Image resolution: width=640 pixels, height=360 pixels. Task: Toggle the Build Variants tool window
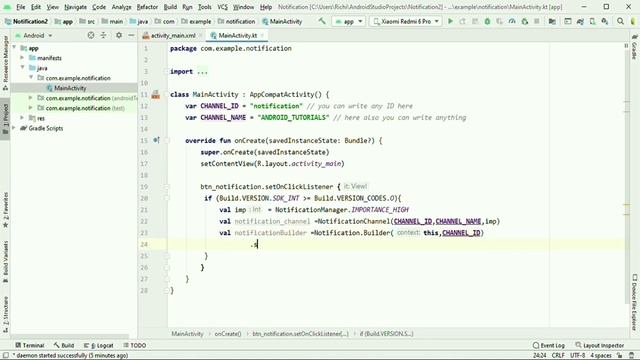(x=5, y=261)
